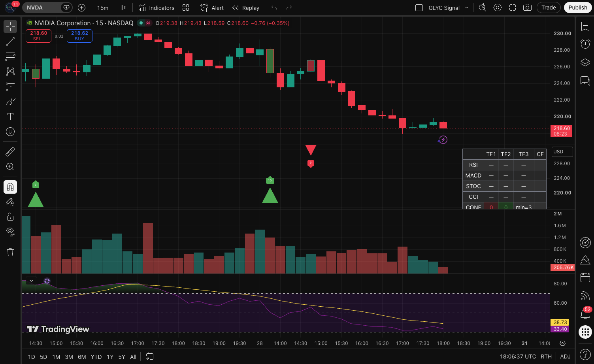Click the lightning event marker on chart
This screenshot has width=594, height=364.
(x=443, y=140)
